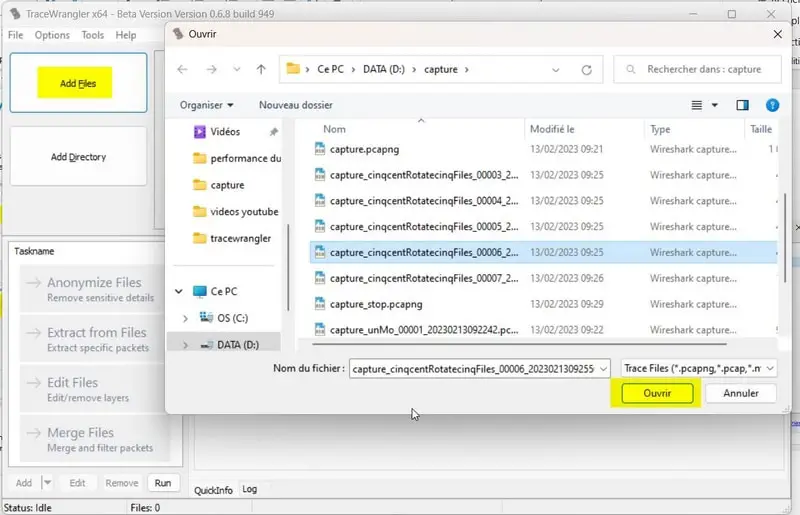Click the search field 'Rechercher dans : capture'
800x515 pixels.
pyautogui.click(x=697, y=69)
